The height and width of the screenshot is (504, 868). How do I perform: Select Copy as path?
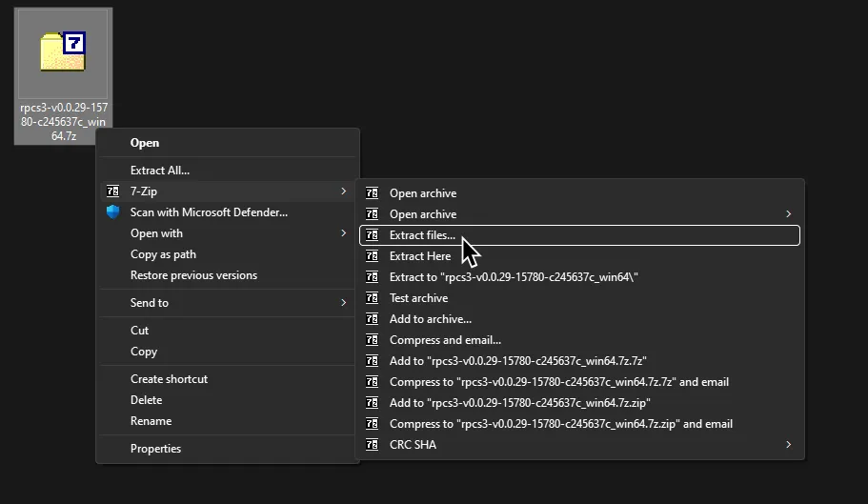pyautogui.click(x=227, y=254)
